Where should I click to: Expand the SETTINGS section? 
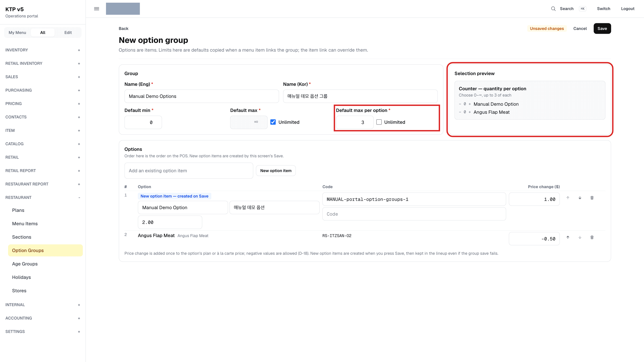[42, 332]
